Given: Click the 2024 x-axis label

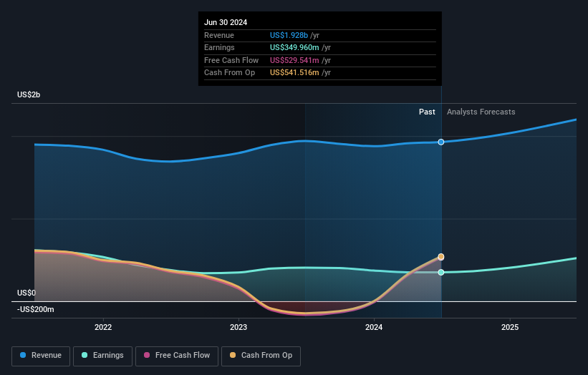Looking at the screenshot, I should pos(374,328).
